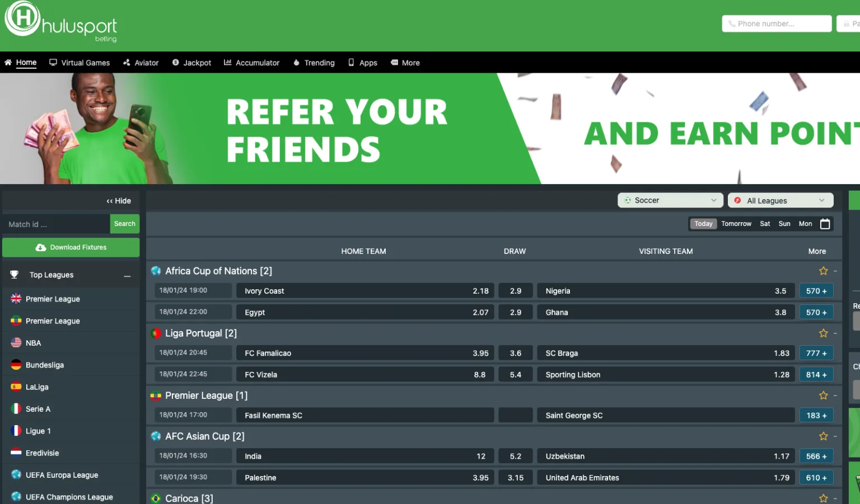Favorite the Liga Portugal league star
This screenshot has height=504, width=860.
click(x=823, y=333)
